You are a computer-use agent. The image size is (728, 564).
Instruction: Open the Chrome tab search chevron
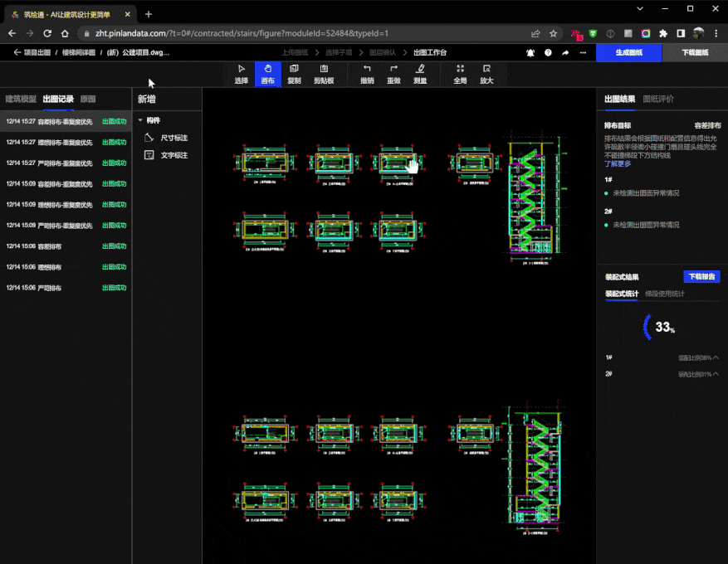(x=640, y=8)
